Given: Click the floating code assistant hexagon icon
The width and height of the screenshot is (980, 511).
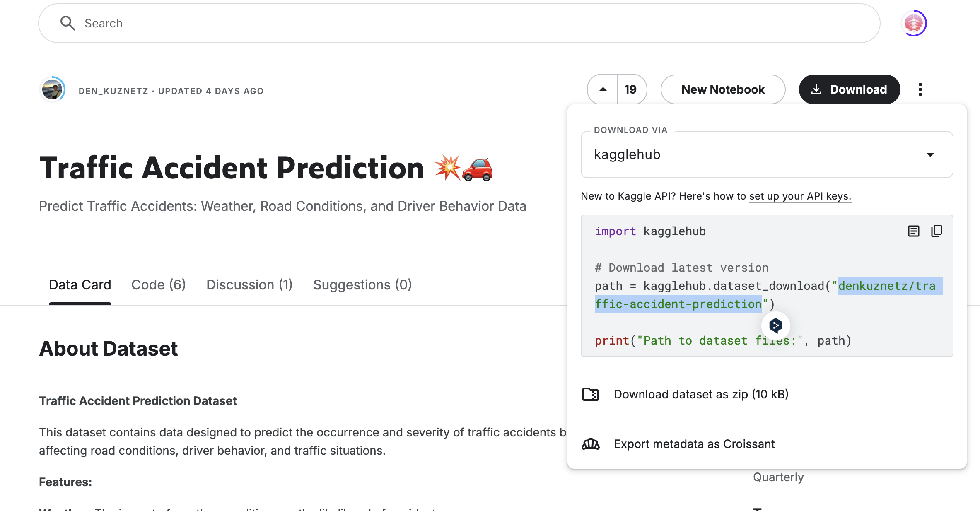Looking at the screenshot, I should point(775,325).
